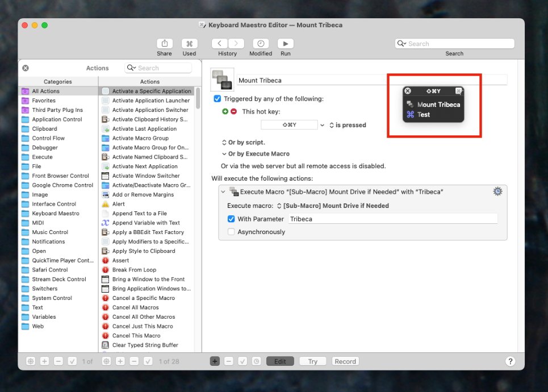Close the floating ⇧⌘Y palette
548x392 pixels.
coord(408,91)
